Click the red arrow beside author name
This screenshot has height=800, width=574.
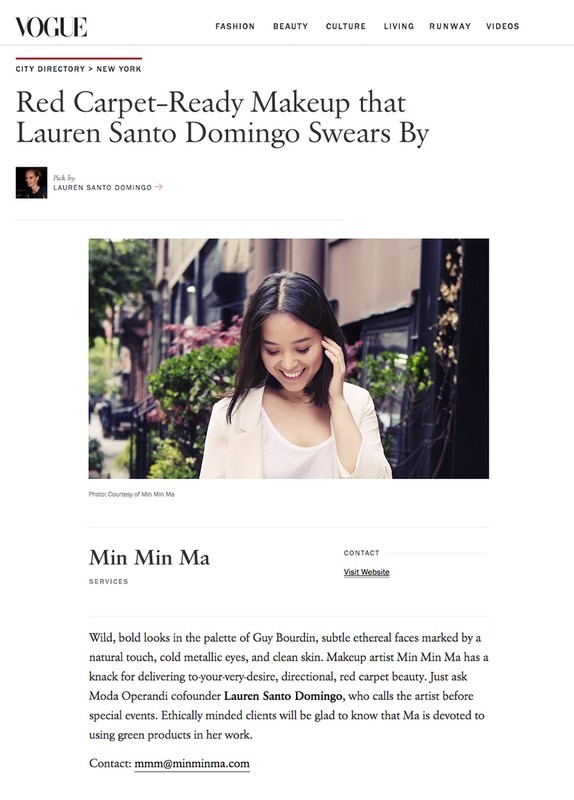point(159,187)
